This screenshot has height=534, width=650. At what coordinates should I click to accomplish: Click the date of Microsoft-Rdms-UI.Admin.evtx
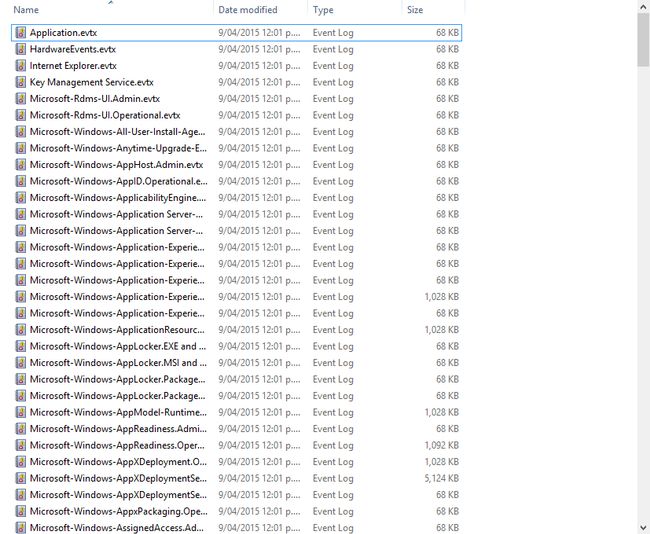(259, 99)
